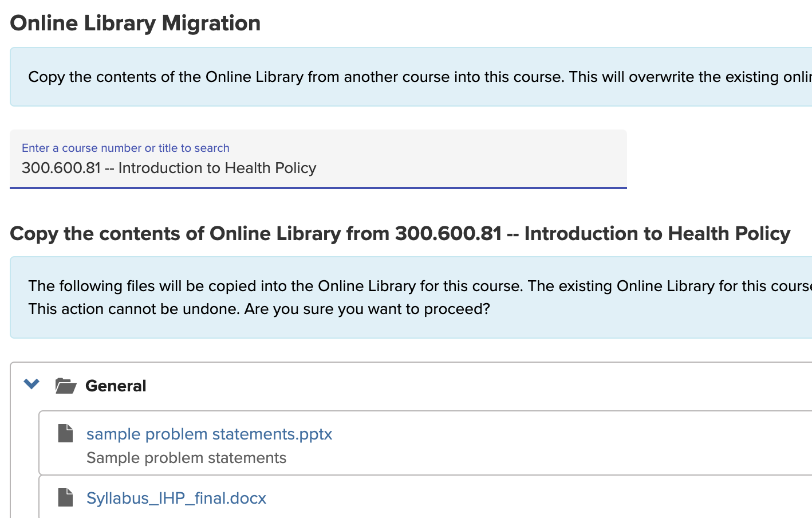Open Syllabus_IHP_final.docx link
812x518 pixels.
pos(176,498)
